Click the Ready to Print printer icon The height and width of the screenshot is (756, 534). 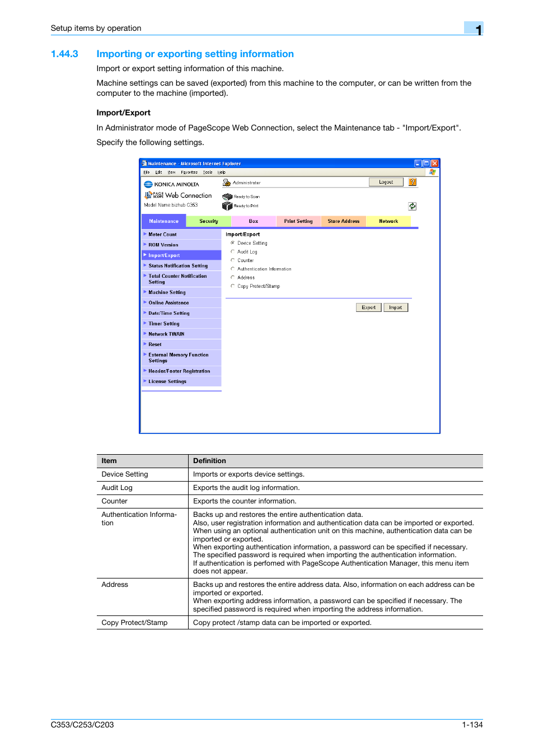(x=227, y=206)
